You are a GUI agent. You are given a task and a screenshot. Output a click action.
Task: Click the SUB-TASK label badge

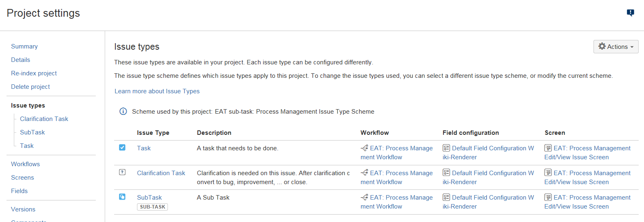(x=152, y=207)
